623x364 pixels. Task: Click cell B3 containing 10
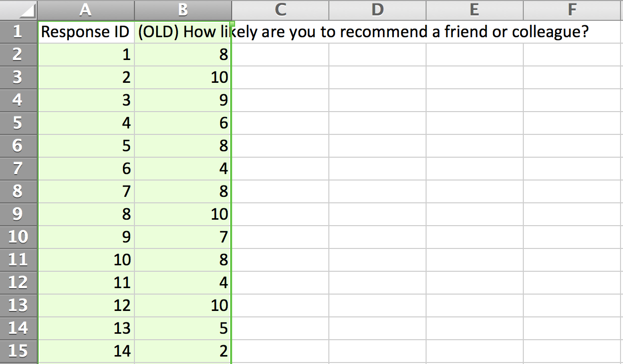(183, 77)
